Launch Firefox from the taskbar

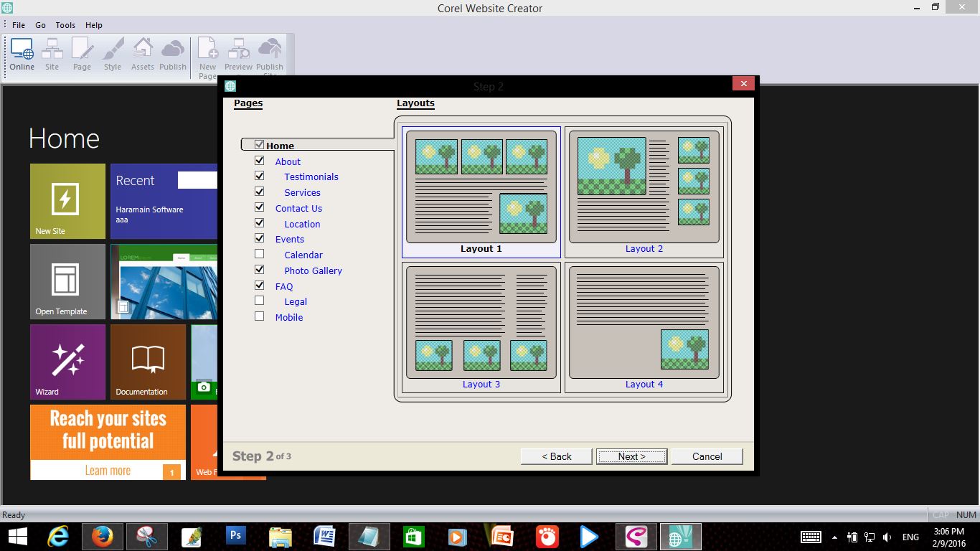point(102,537)
